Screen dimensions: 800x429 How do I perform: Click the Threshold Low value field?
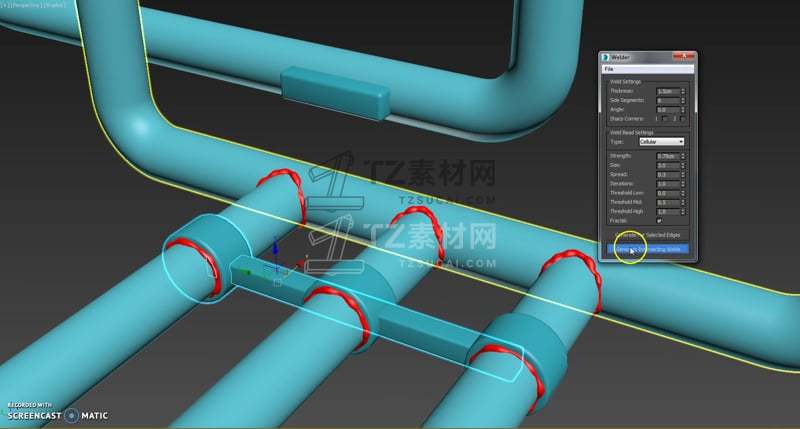[x=668, y=193]
